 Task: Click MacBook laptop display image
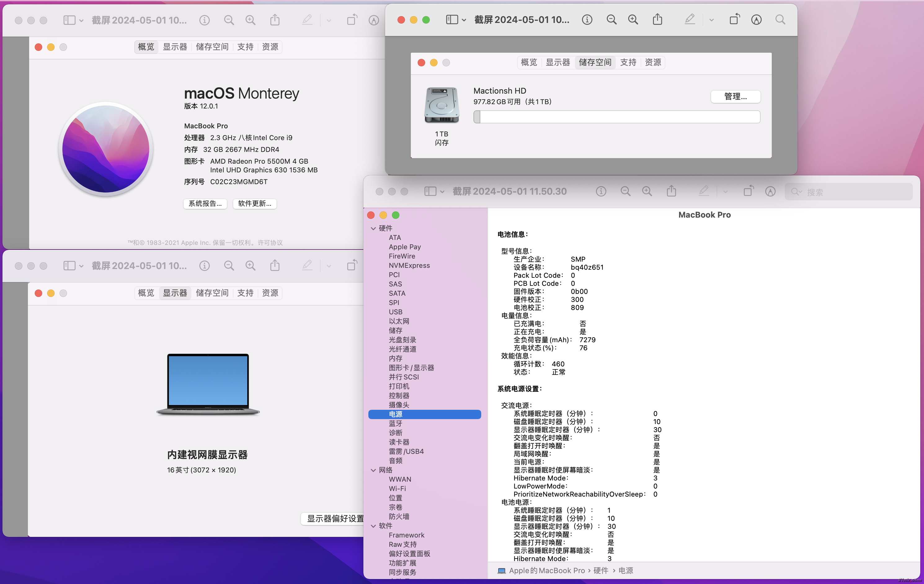tap(208, 384)
